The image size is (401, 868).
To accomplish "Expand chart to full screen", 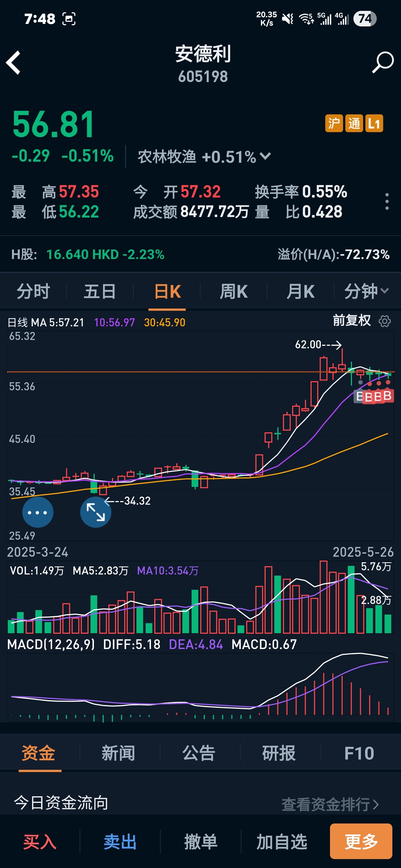I will point(96,512).
